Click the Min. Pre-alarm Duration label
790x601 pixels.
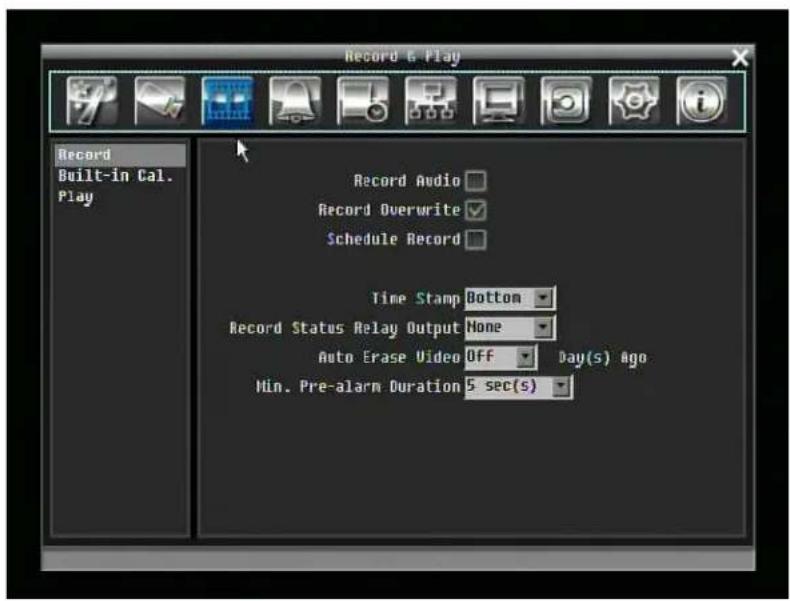358,386
